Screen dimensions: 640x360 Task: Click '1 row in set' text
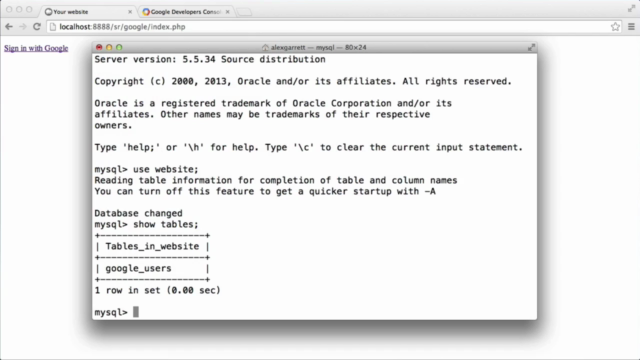click(x=158, y=291)
